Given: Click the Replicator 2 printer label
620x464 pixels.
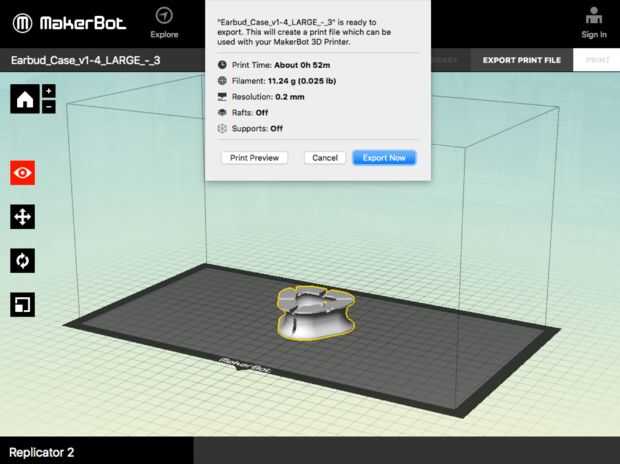Looking at the screenshot, I should pyautogui.click(x=42, y=452).
